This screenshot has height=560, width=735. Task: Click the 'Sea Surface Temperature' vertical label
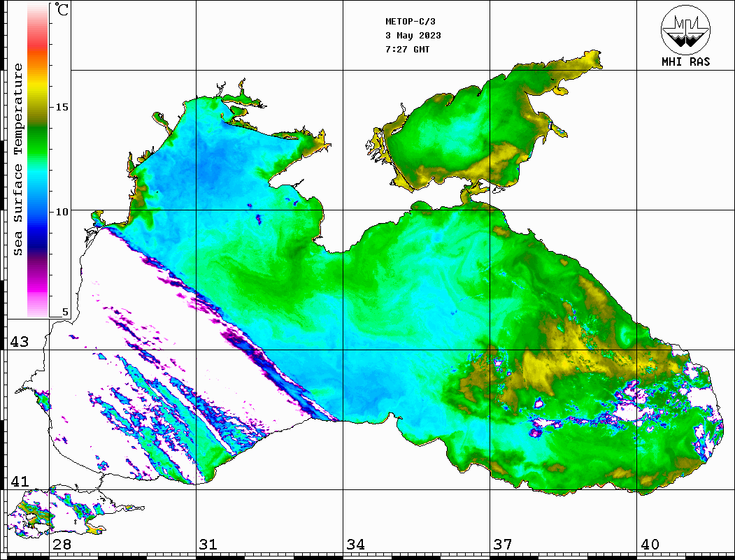pos(17,160)
